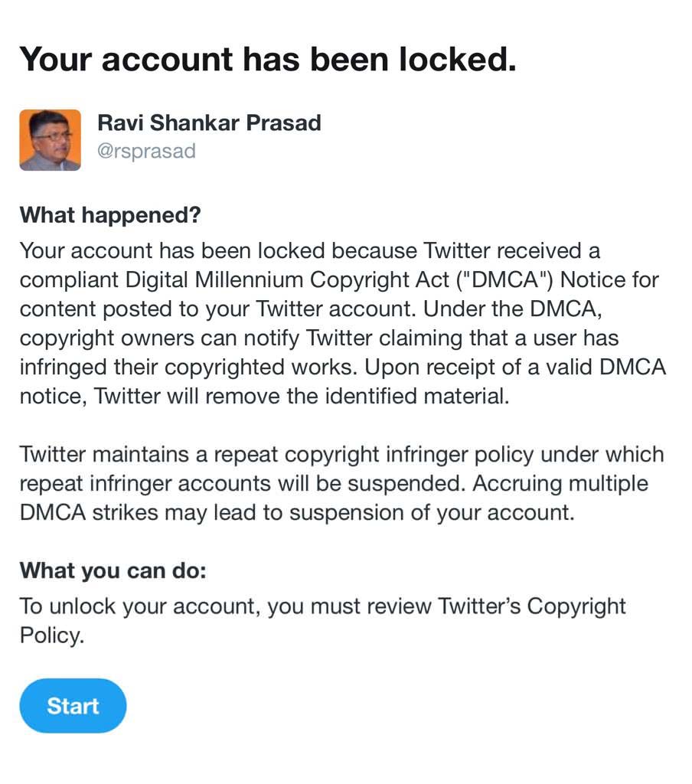Click the "What happened?" heading

(109, 215)
